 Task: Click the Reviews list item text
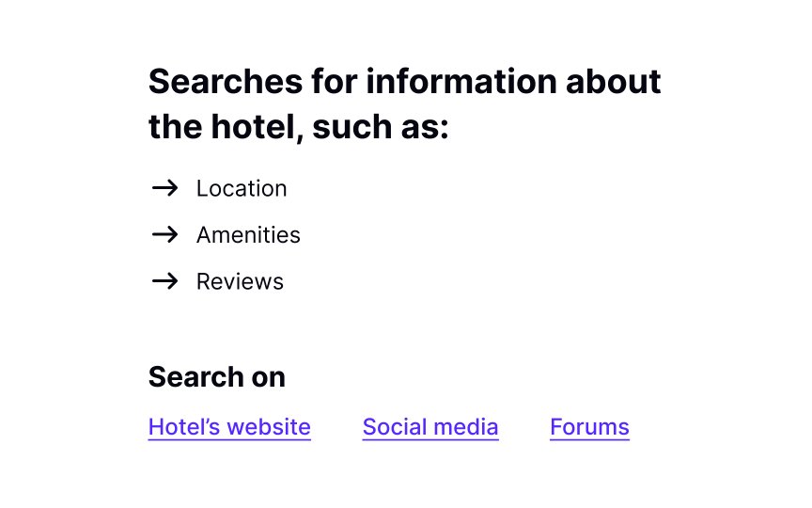[x=240, y=281]
